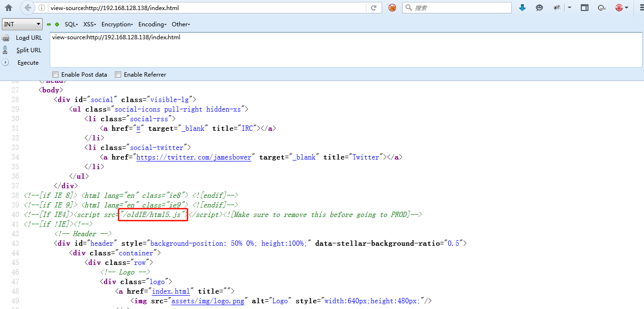Image resolution: width=644 pixels, height=309 pixels.
Task: Click the 'visible-lg' class value
Action: click(170, 100)
